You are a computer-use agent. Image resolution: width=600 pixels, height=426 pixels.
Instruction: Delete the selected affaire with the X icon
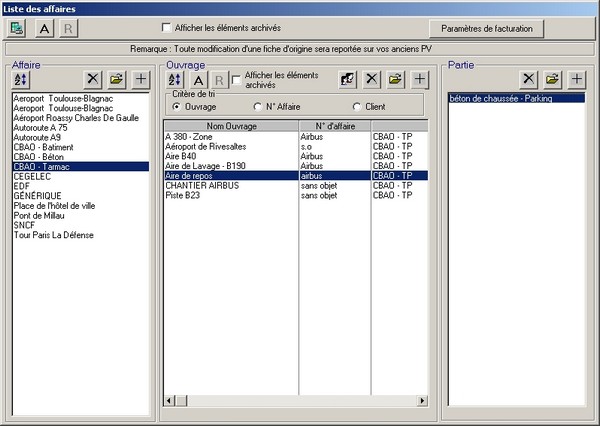tap(94, 79)
